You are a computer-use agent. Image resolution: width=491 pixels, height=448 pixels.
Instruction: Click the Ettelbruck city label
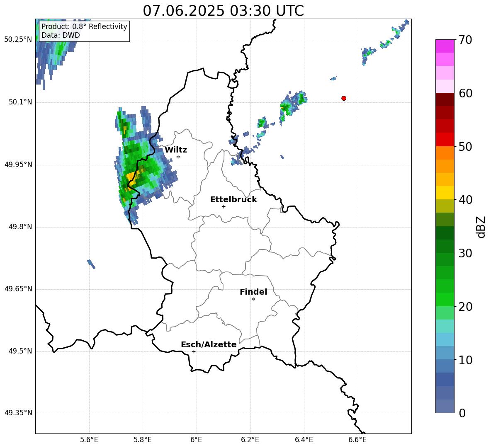233,200
